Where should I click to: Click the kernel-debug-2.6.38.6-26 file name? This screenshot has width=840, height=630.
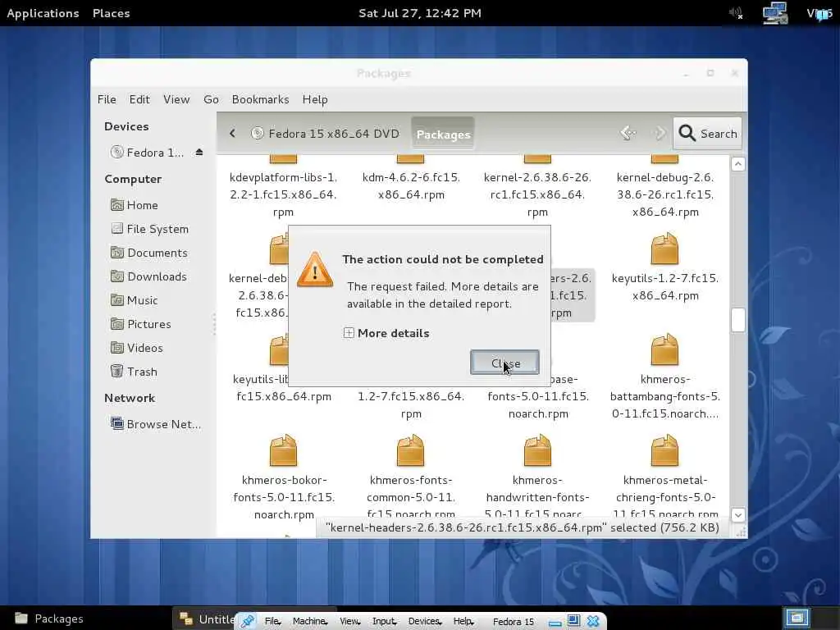coord(665,194)
